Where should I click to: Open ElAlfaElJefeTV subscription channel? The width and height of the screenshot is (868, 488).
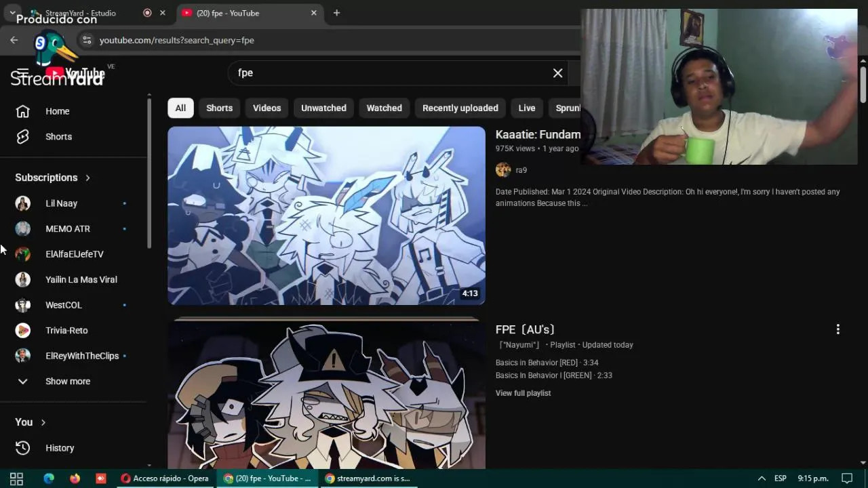pos(75,254)
